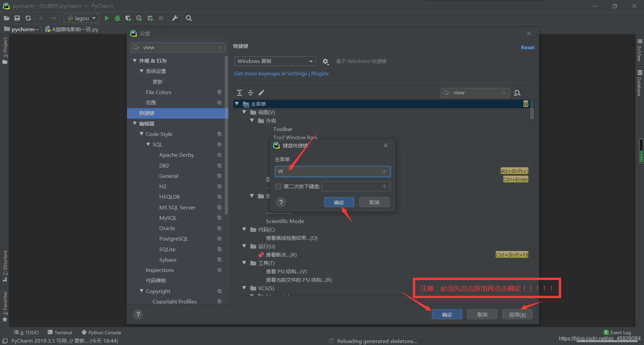
Task: Open the Windows 复制 keymap dropdown
Action: pyautogui.click(x=275, y=61)
